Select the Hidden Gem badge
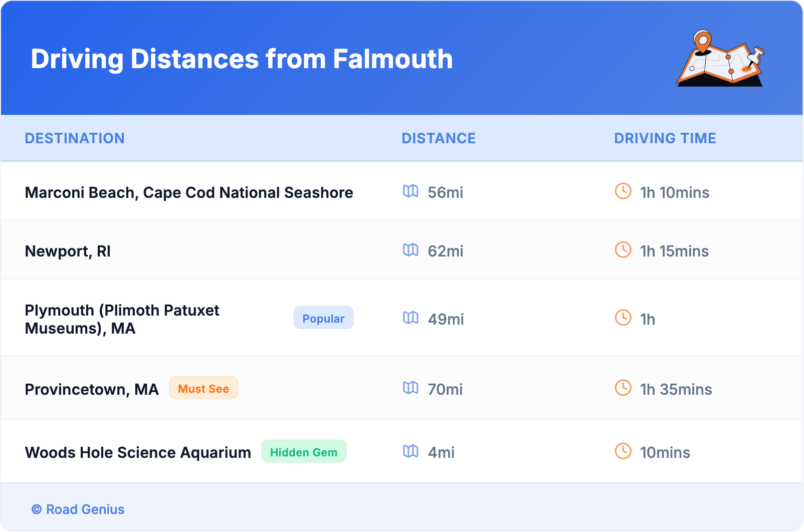Viewport: 804px width, 532px height. 304,452
